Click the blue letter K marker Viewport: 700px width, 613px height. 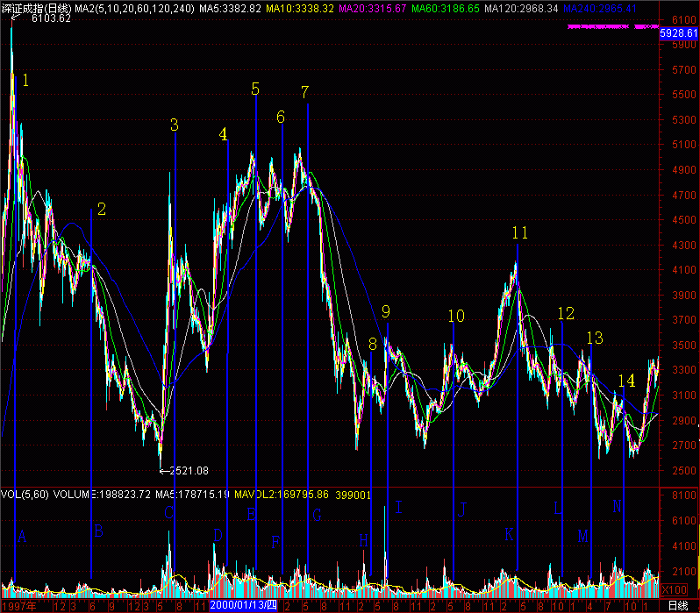509,533
